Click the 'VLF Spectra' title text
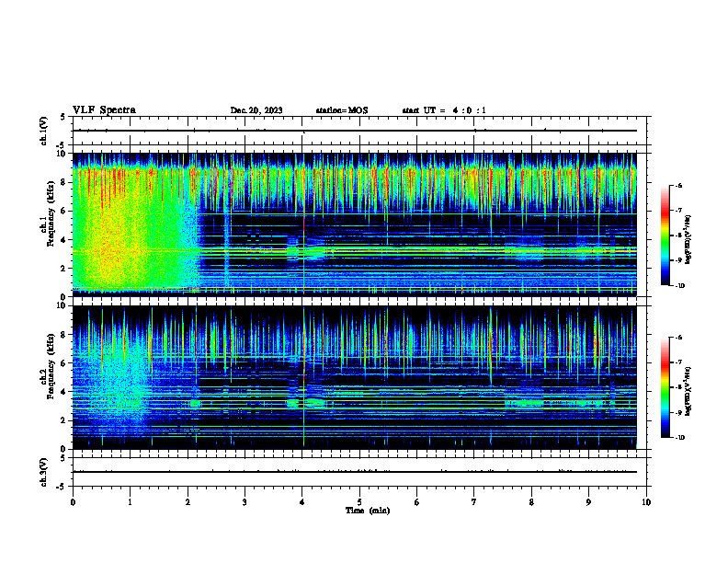This screenshot has width=728, height=563. [x=104, y=110]
